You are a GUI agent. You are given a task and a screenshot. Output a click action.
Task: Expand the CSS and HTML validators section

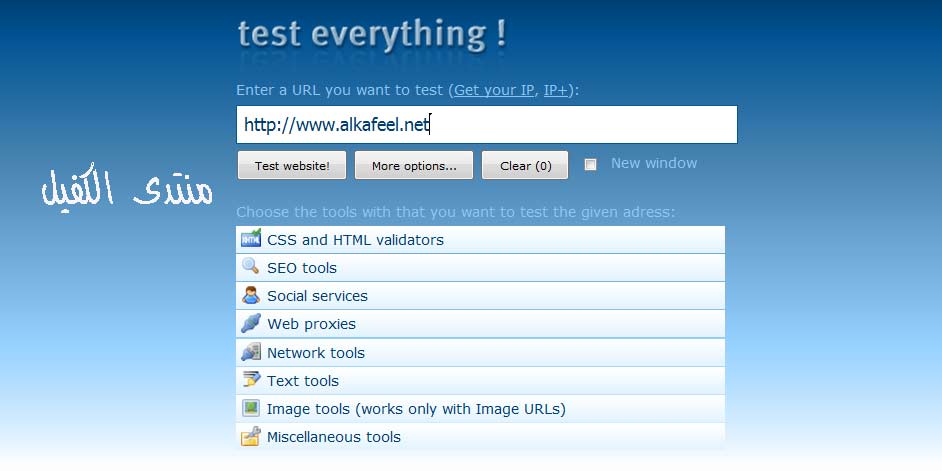355,240
